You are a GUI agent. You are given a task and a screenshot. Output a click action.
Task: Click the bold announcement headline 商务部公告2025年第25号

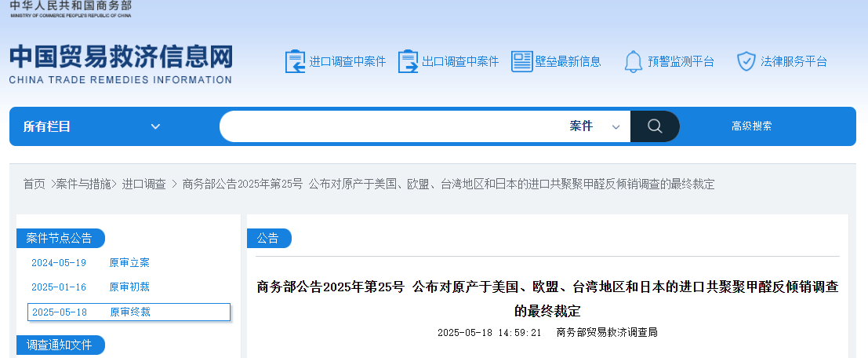point(547,298)
